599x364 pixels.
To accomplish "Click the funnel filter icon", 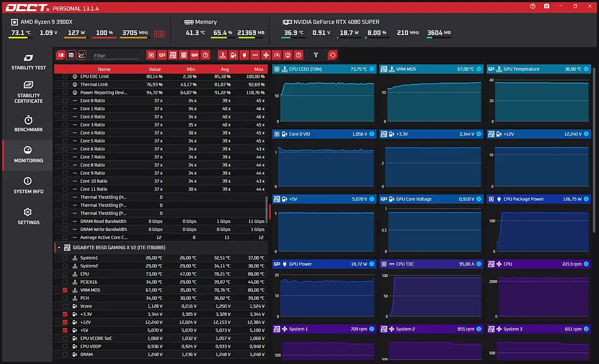I will [316, 55].
